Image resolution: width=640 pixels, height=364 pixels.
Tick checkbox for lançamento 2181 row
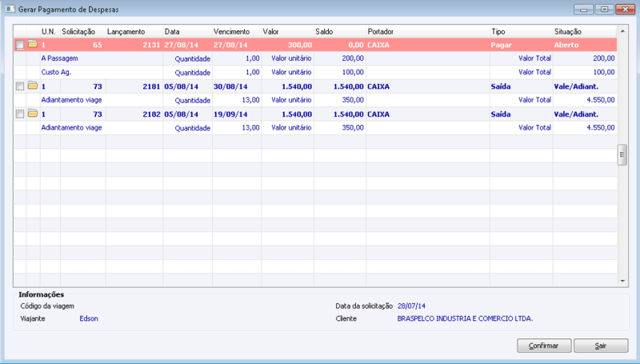coord(19,86)
